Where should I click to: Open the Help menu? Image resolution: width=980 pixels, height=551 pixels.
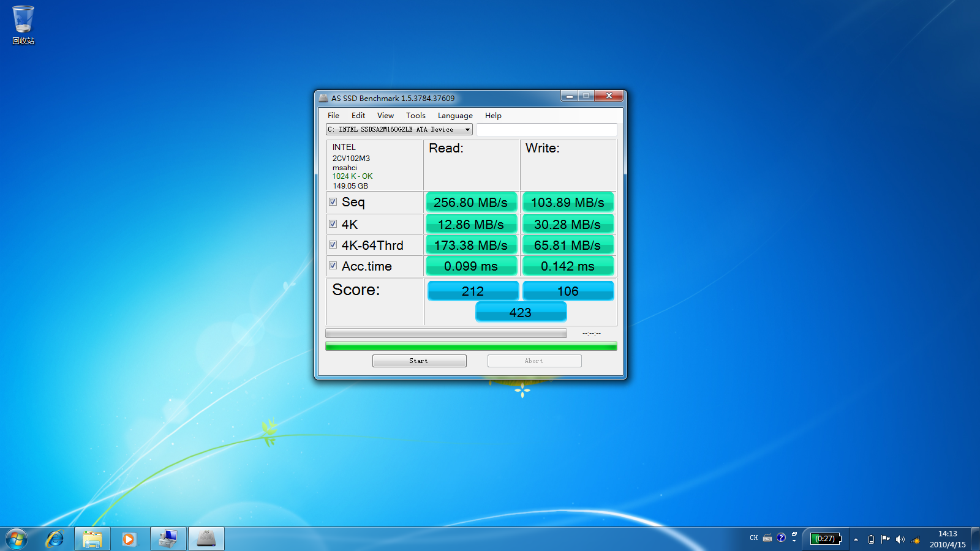[493, 115]
